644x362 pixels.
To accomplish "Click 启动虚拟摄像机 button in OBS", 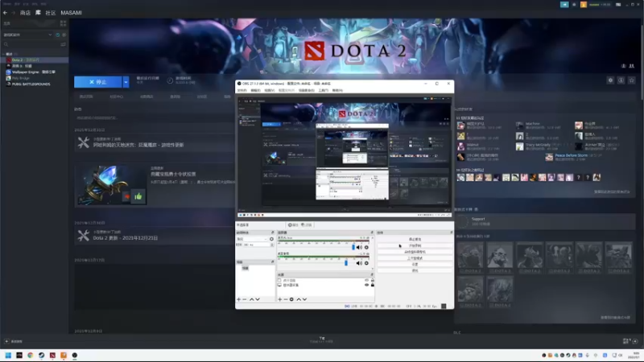I will click(415, 252).
